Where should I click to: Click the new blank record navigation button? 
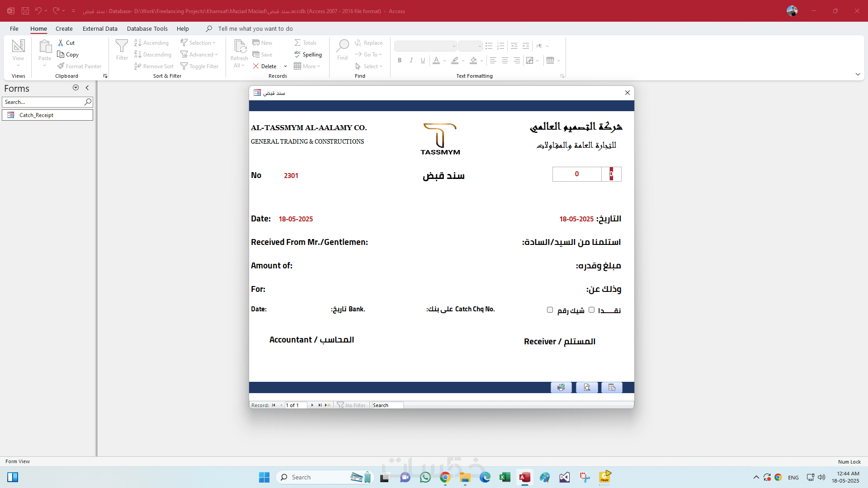coord(327,405)
